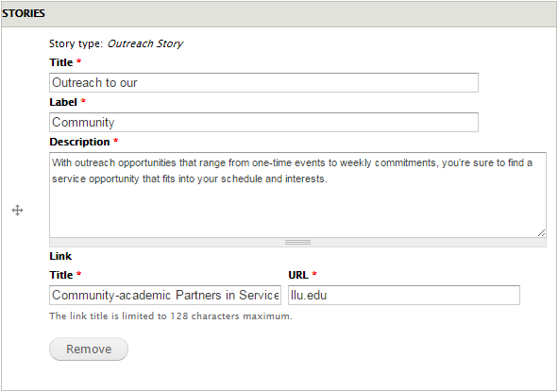
Task: Click the story 'Title' field label
Action: click(60, 62)
